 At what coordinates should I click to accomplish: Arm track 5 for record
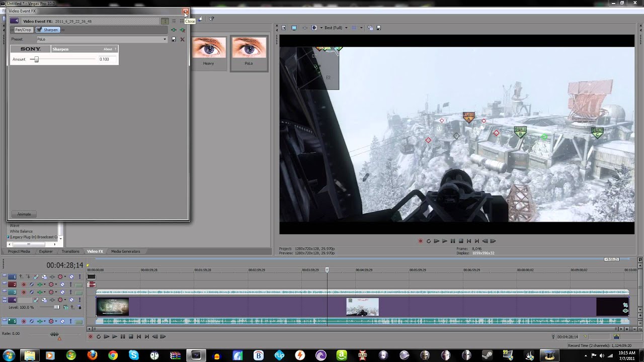pos(24,321)
